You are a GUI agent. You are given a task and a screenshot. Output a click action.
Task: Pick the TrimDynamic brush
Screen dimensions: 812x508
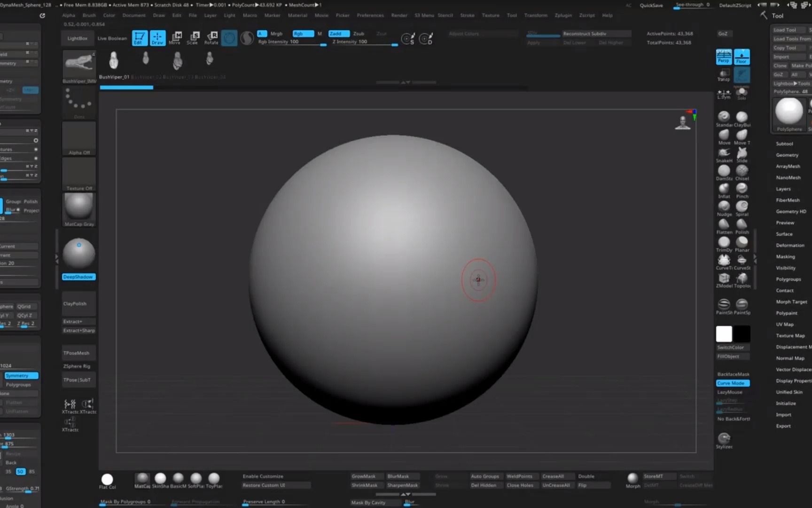point(724,244)
